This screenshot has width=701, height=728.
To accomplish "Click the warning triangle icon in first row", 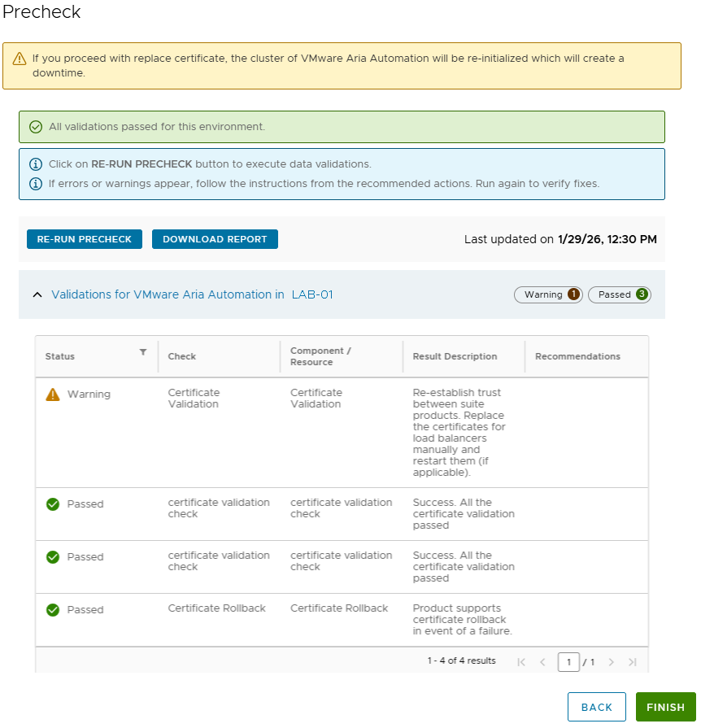I will click(x=53, y=395).
